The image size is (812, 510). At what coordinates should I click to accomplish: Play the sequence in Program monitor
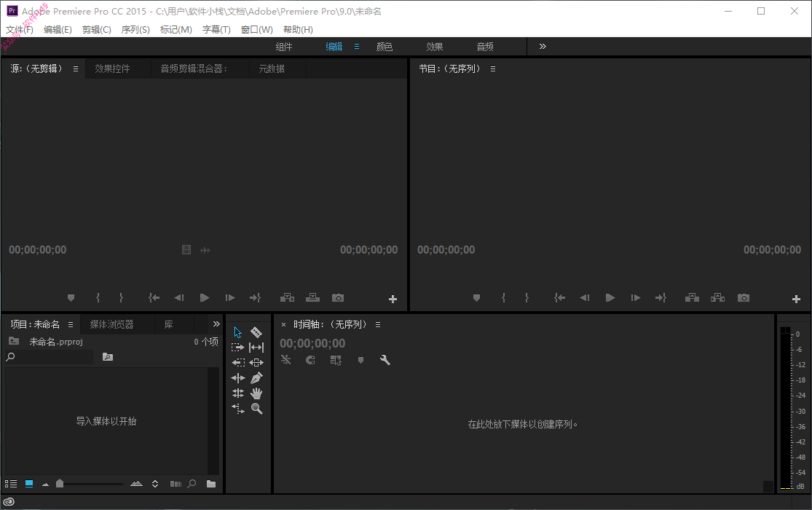[610, 297]
